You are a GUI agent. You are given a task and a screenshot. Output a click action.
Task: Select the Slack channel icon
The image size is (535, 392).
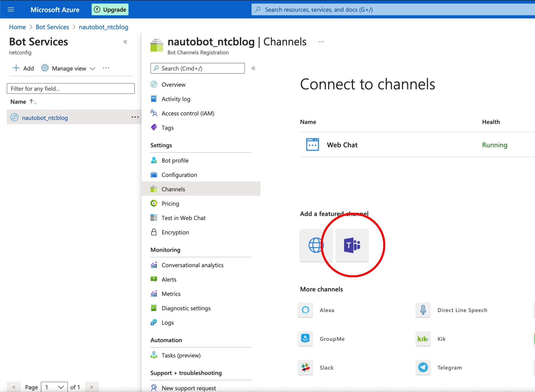click(x=305, y=367)
